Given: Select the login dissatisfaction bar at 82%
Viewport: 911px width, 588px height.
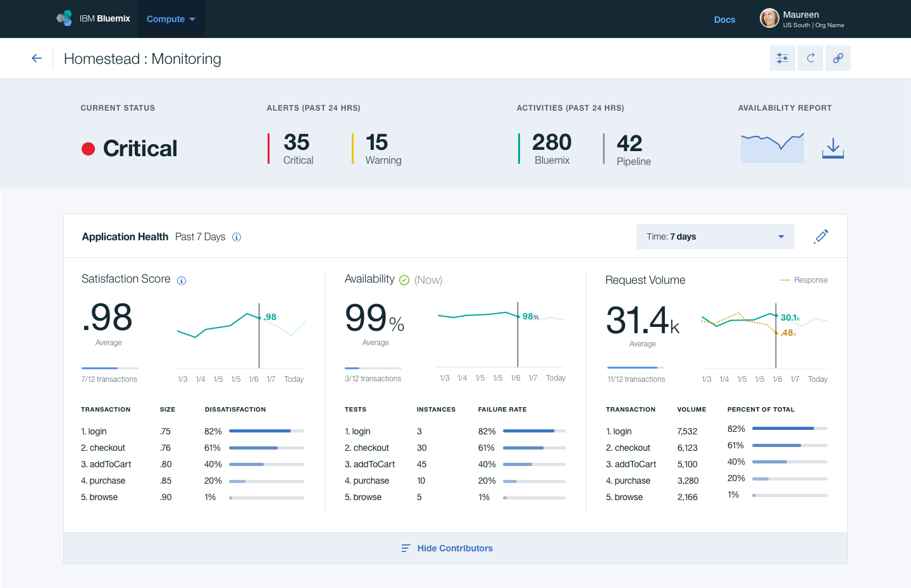Looking at the screenshot, I should click(x=265, y=431).
